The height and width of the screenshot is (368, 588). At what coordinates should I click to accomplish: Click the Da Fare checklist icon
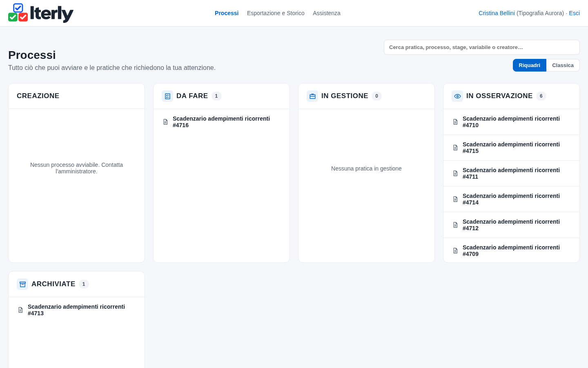[x=167, y=96]
